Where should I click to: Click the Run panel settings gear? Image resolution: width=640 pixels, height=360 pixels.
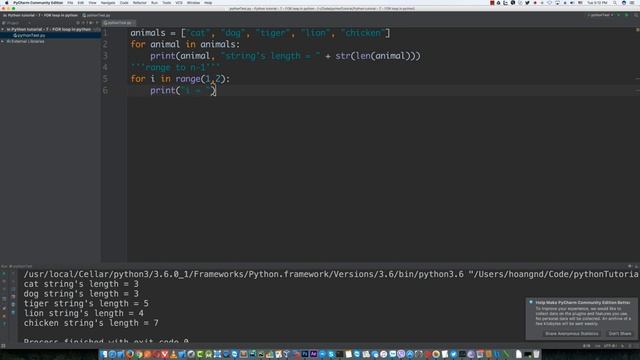coord(630,266)
